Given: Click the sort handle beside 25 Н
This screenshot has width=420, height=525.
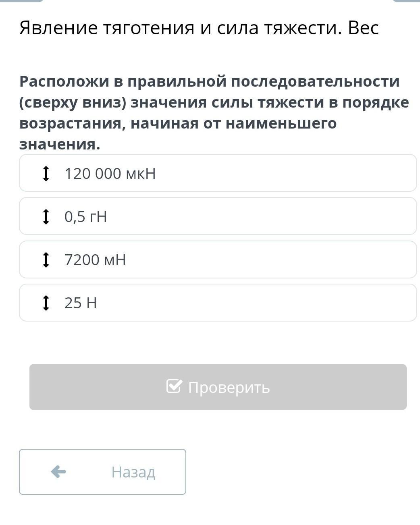Looking at the screenshot, I should click(46, 303).
